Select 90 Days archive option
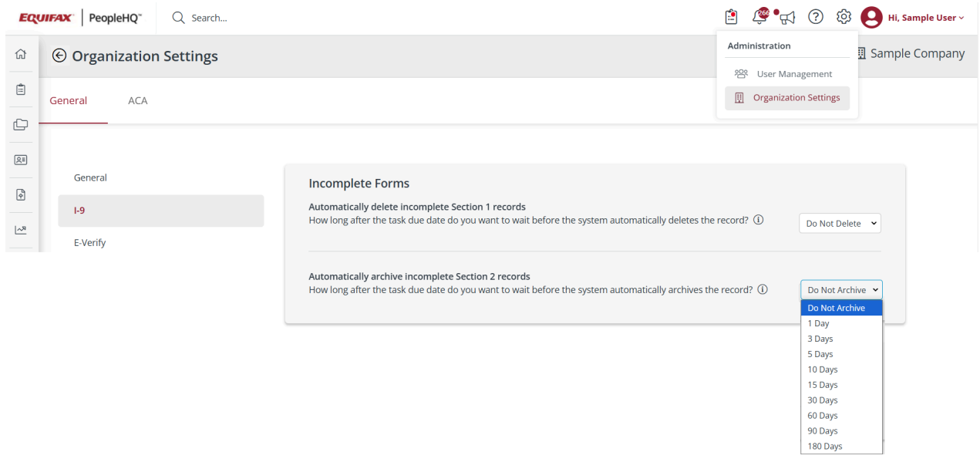Image resolution: width=980 pixels, height=469 pixels. 841,431
